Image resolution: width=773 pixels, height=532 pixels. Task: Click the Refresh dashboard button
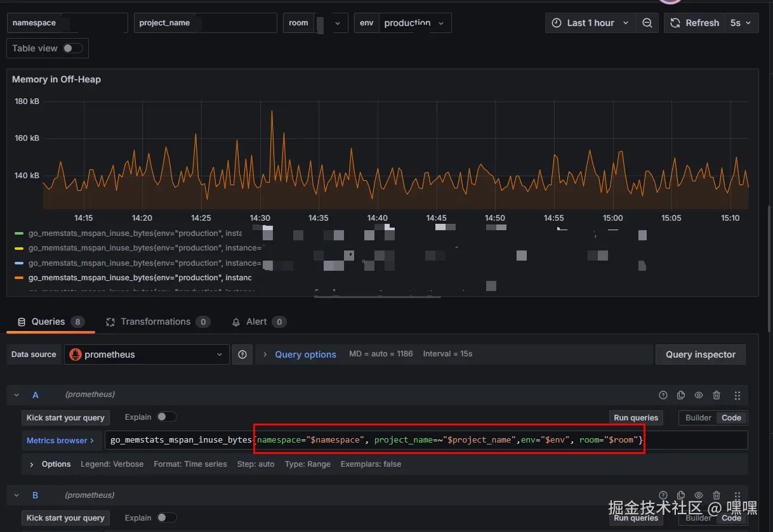694,23
